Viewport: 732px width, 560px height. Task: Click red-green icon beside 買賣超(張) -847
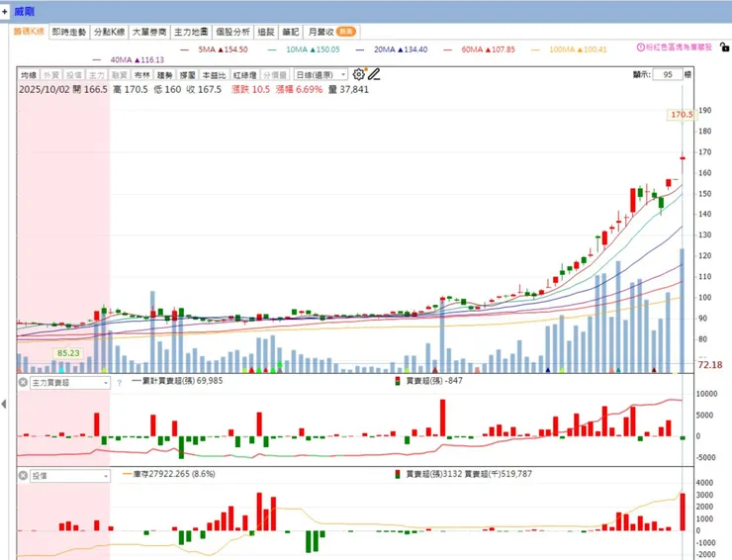tap(398, 381)
